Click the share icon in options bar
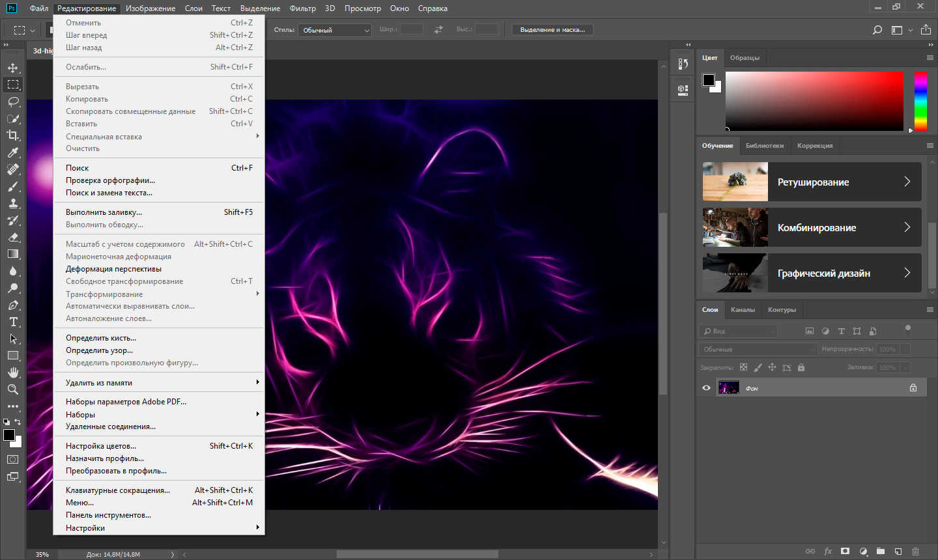 pos(926,29)
